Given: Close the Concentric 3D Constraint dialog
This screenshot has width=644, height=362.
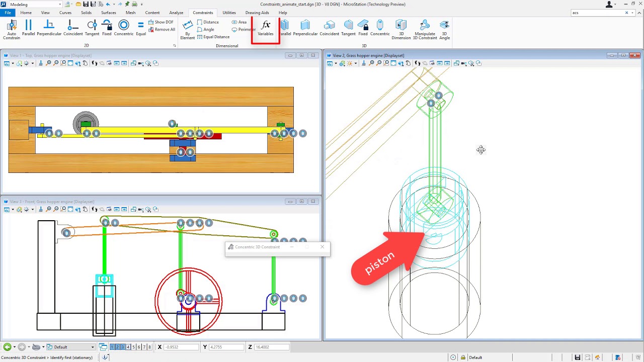Looking at the screenshot, I should coord(322,247).
